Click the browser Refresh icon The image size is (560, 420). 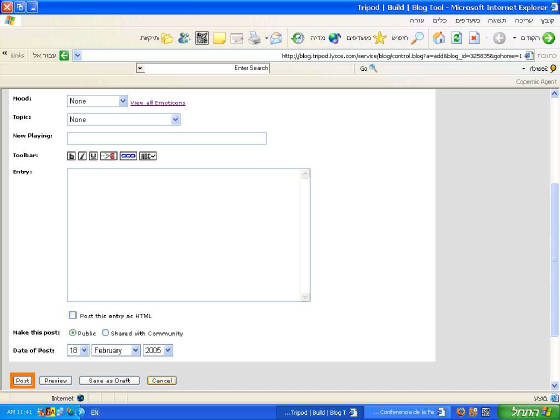(456, 38)
